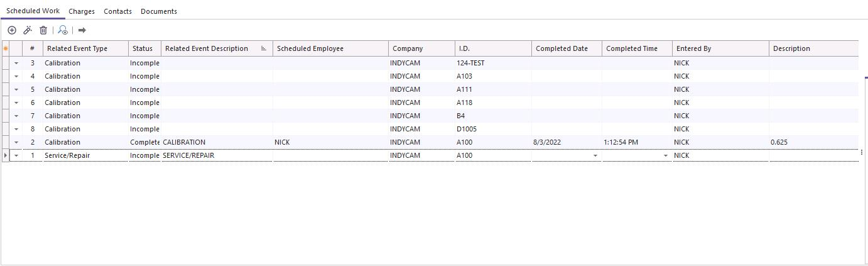Click the trash can delete icon
Image resolution: width=868 pixels, height=266 pixels.
click(x=43, y=30)
